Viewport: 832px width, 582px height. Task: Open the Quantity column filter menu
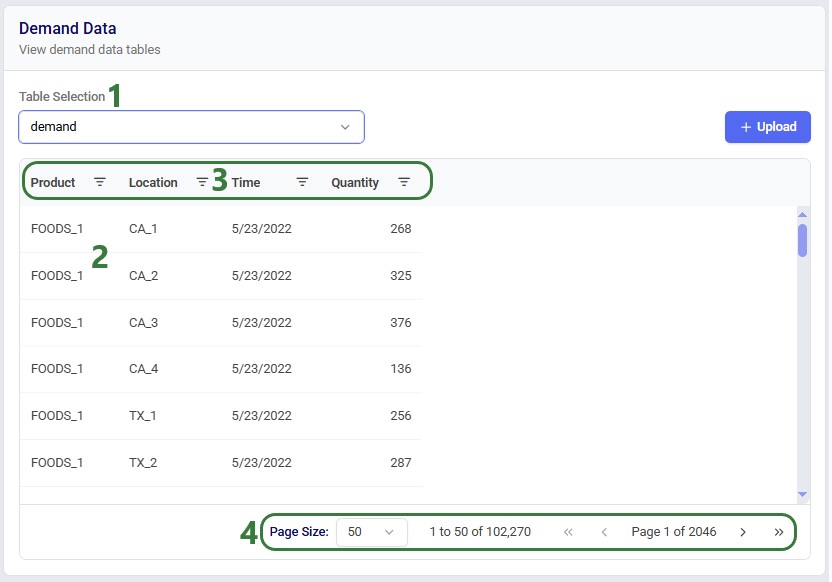(x=404, y=182)
